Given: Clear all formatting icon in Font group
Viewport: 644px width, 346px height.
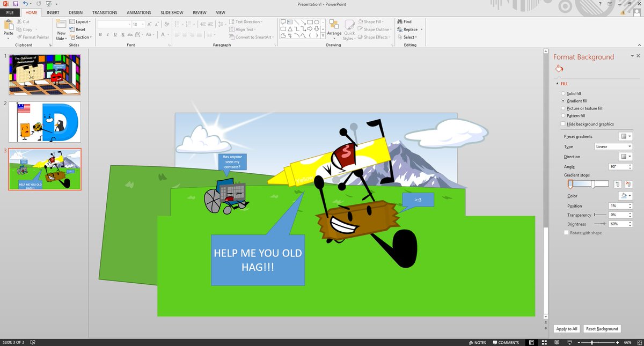Looking at the screenshot, I should [167, 24].
